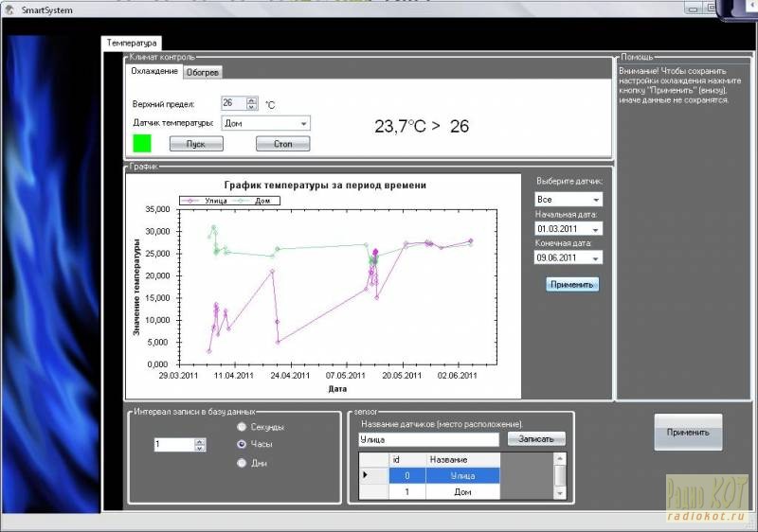This screenshot has height=532, width=758.
Task: Click the table scrollbar down arrow
Action: click(x=560, y=493)
